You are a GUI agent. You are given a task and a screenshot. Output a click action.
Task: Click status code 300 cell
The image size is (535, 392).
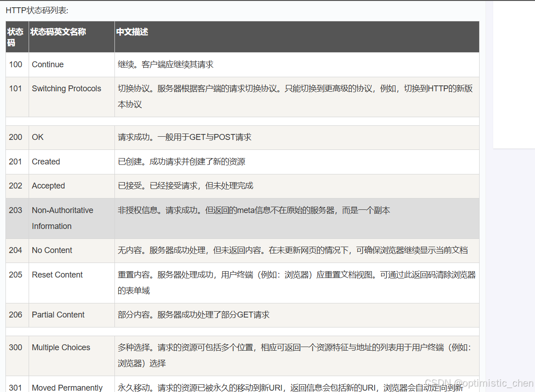tap(17, 356)
